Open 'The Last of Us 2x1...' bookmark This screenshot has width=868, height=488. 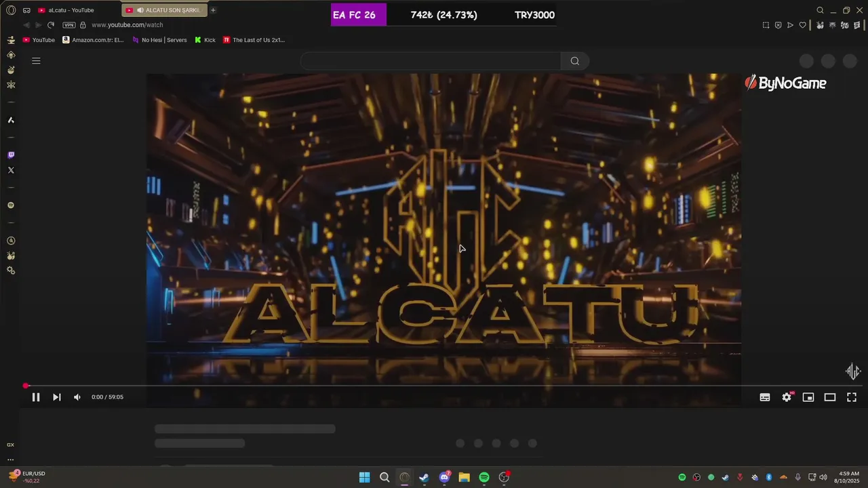tap(254, 40)
